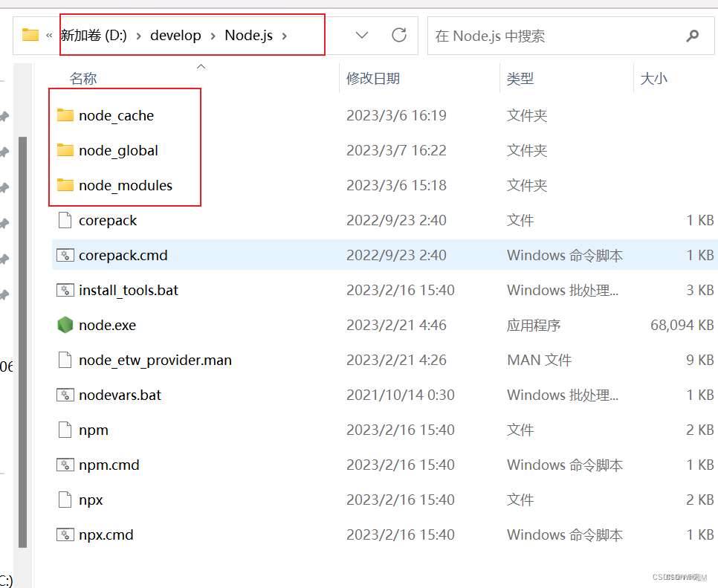Click the 68,094 KB size of node.exe
This screenshot has width=718, height=588.
click(682, 325)
